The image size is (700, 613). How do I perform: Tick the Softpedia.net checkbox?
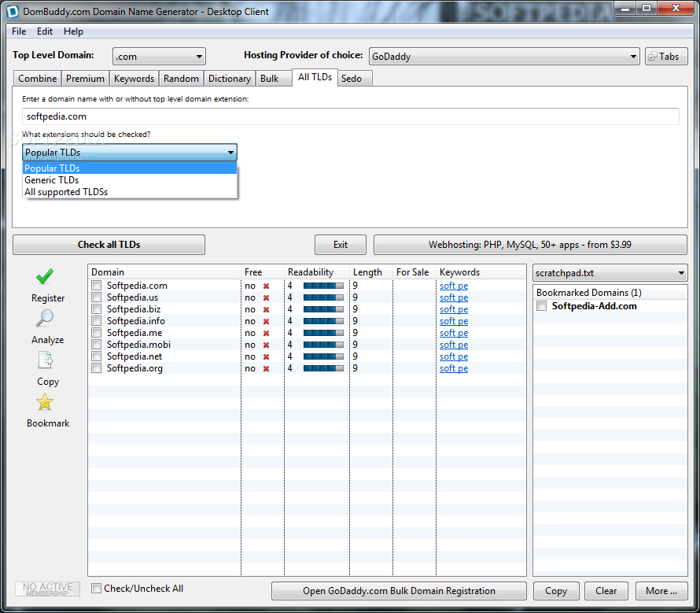point(97,356)
